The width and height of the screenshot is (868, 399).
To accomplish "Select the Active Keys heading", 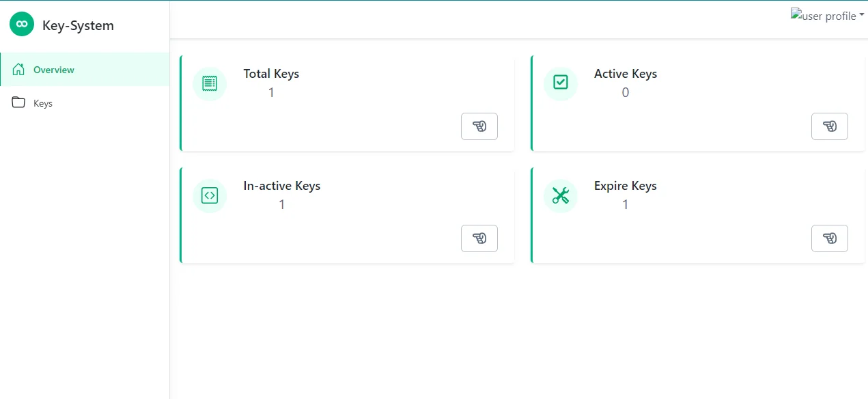I will point(625,74).
